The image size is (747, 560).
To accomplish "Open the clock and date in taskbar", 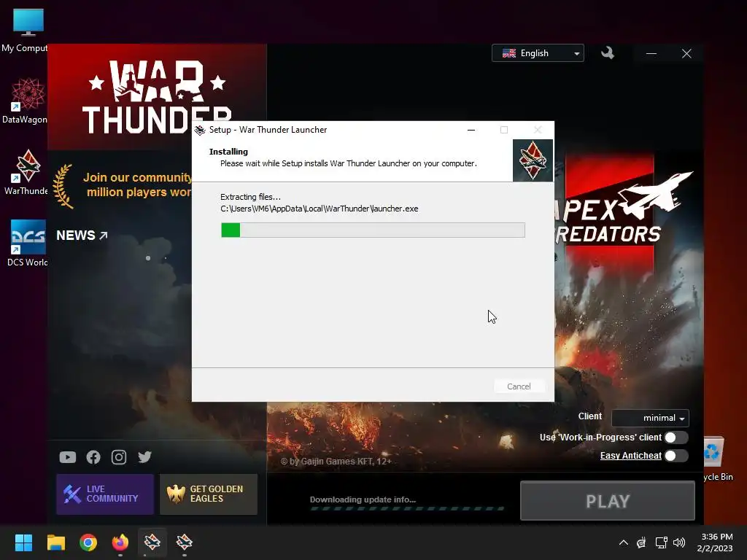I will [716, 542].
